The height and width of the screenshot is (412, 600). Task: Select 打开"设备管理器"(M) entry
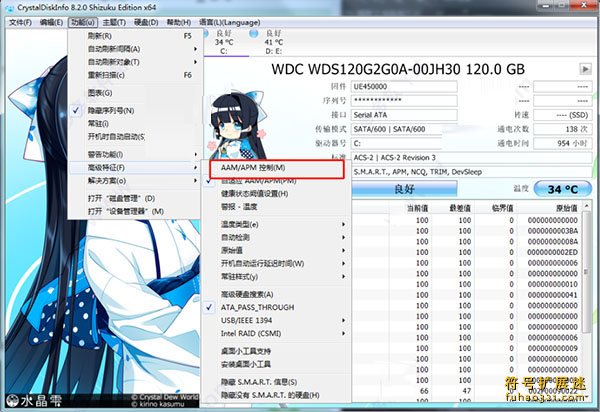coord(135,212)
